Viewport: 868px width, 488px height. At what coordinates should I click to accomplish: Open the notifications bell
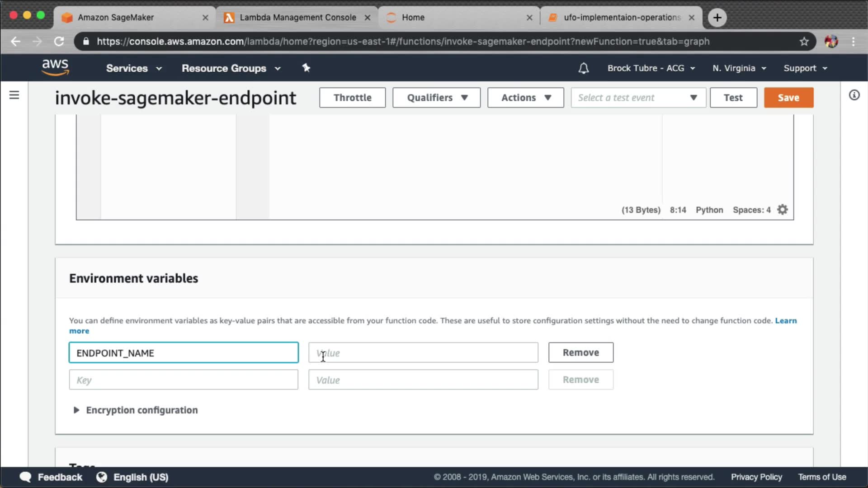coord(583,68)
